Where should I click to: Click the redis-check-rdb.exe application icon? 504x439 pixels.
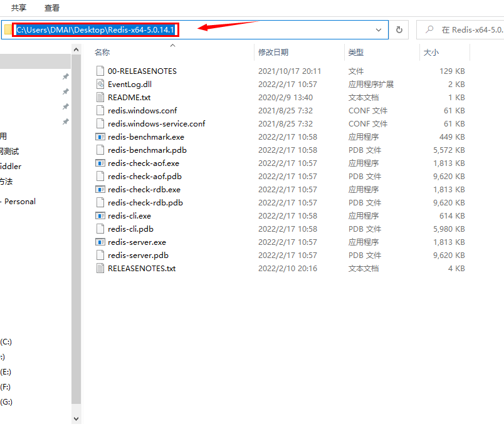(x=100, y=190)
